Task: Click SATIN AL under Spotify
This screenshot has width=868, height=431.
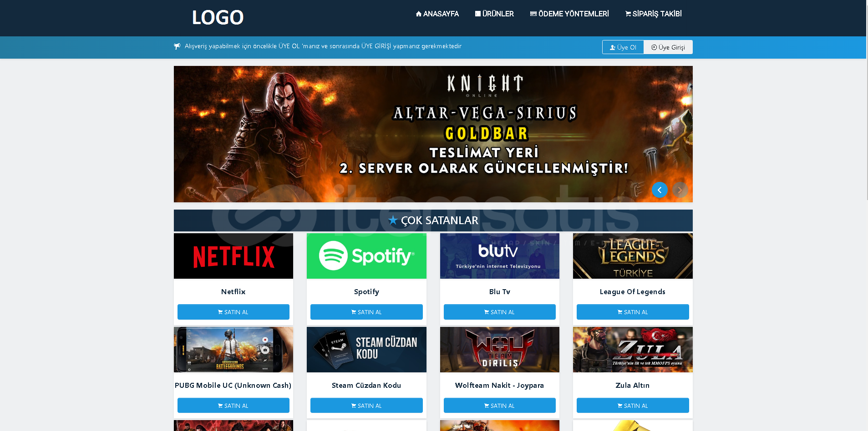Action: pos(366,312)
